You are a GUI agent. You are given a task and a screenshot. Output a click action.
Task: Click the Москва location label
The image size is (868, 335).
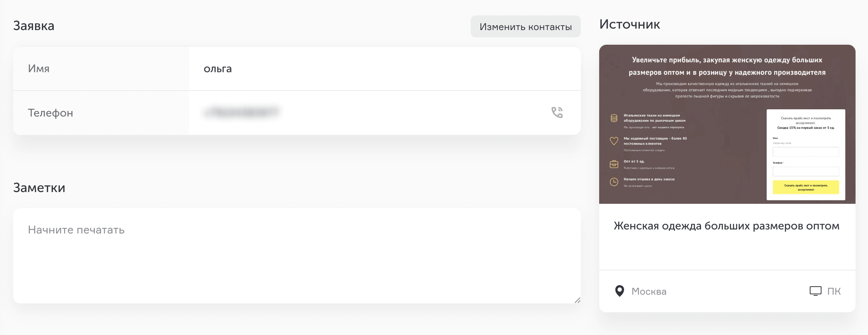click(649, 291)
